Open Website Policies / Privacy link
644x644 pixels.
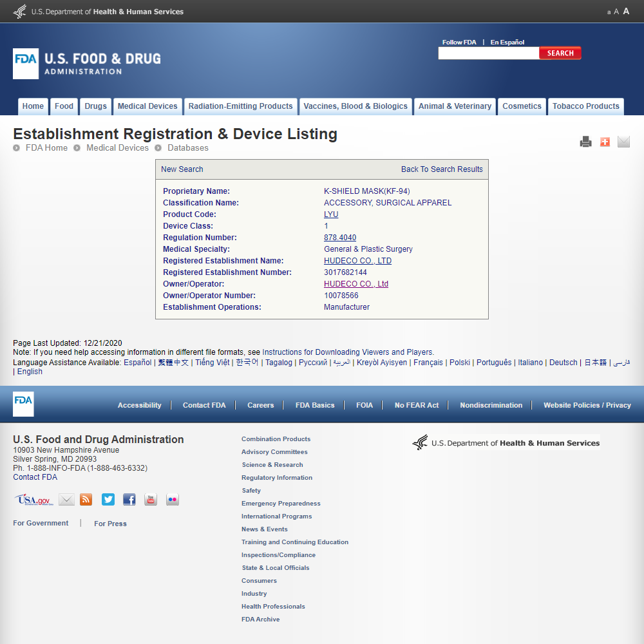587,405
